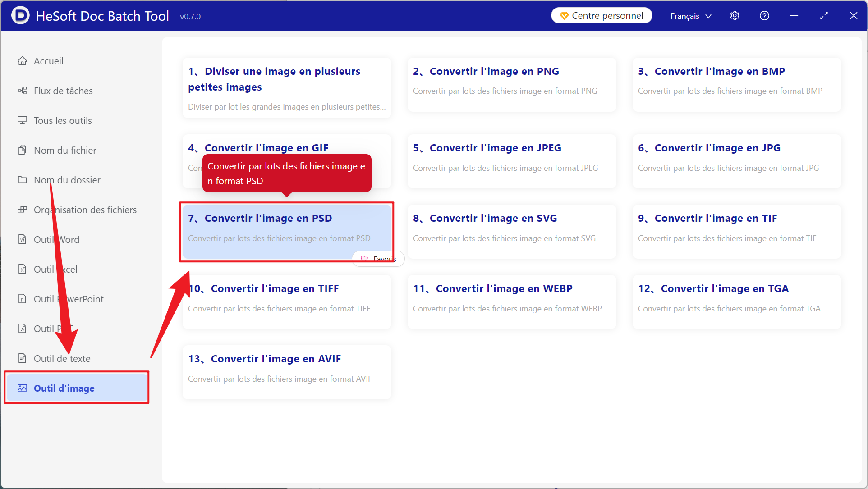This screenshot has width=868, height=489.
Task: Click the Organisation des fichiers icon
Action: pos(22,210)
